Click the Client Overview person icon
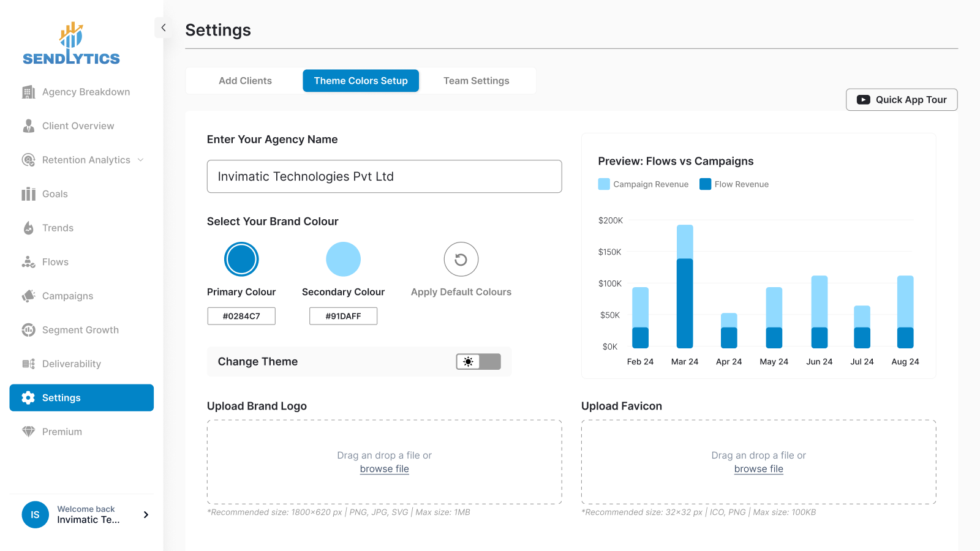The width and height of the screenshot is (980, 551). tap(28, 126)
